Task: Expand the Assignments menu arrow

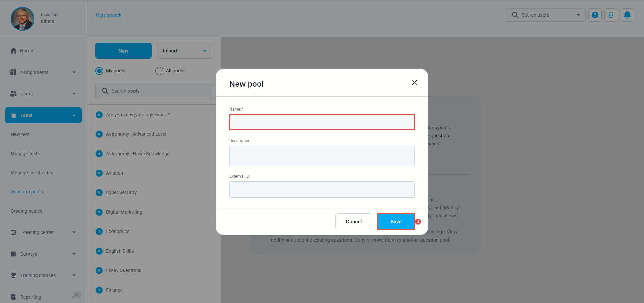Action: (x=74, y=72)
